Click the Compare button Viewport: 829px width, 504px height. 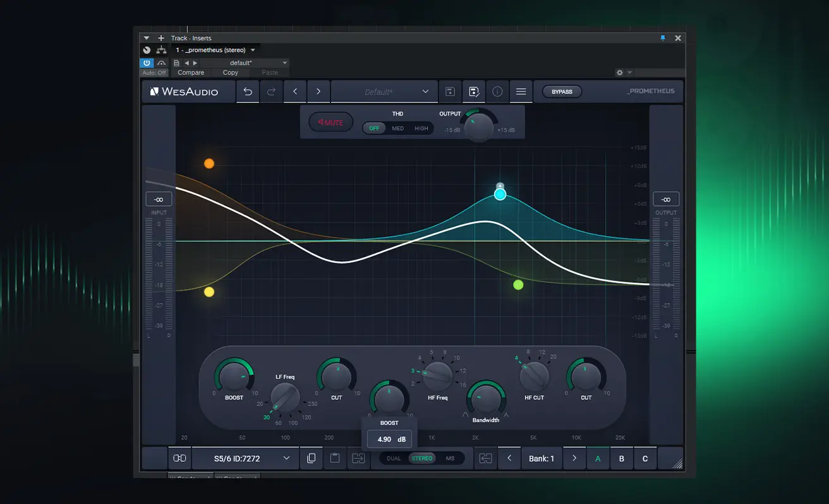[191, 73]
